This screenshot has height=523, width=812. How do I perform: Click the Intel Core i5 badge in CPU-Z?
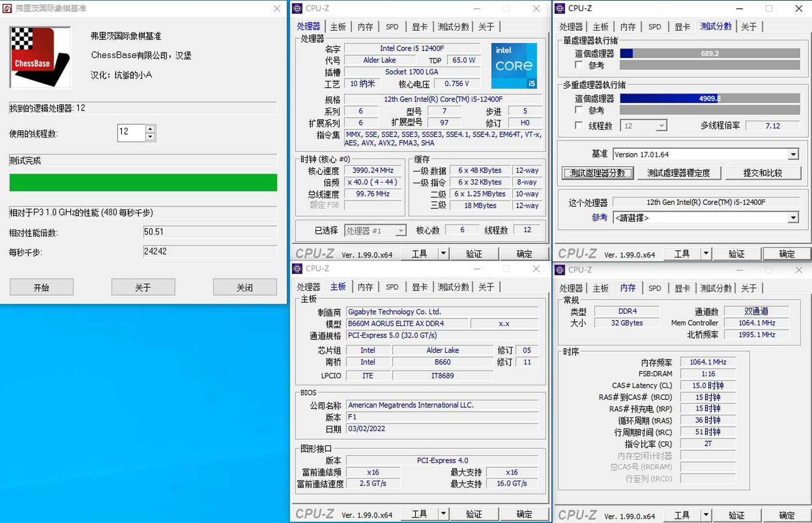[x=513, y=65]
